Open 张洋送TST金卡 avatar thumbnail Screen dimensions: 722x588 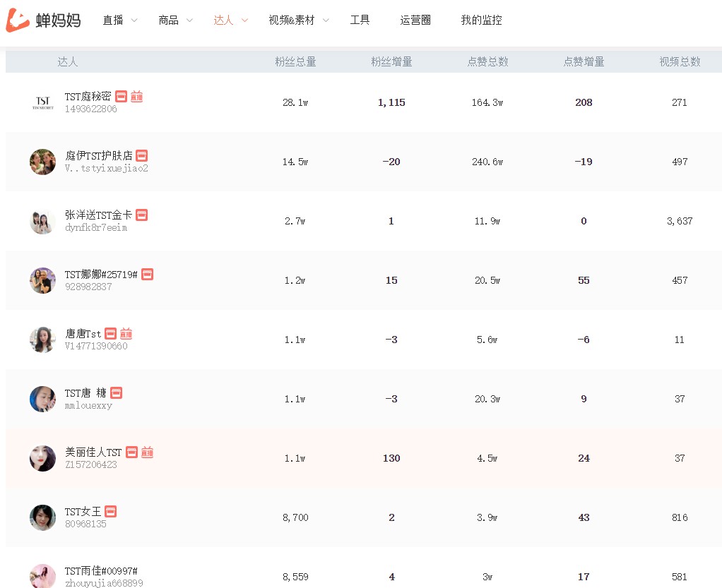click(43, 221)
